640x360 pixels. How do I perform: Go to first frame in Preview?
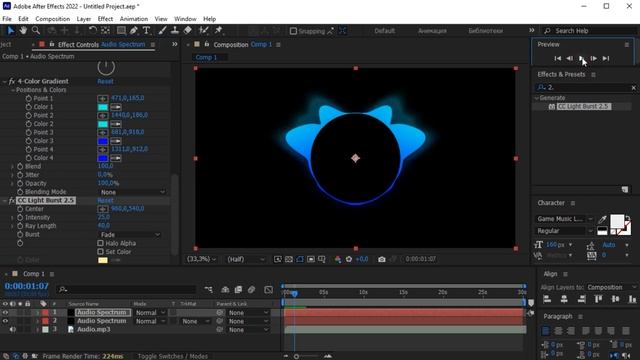coord(558,58)
